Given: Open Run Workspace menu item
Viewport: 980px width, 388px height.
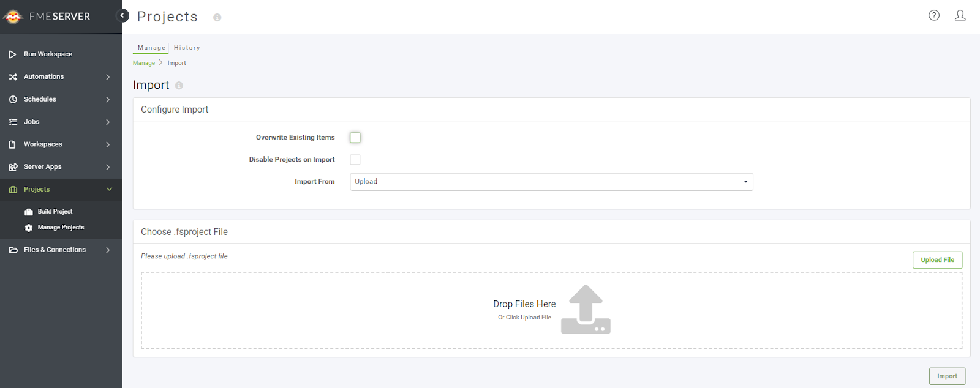Looking at the screenshot, I should [x=61, y=54].
